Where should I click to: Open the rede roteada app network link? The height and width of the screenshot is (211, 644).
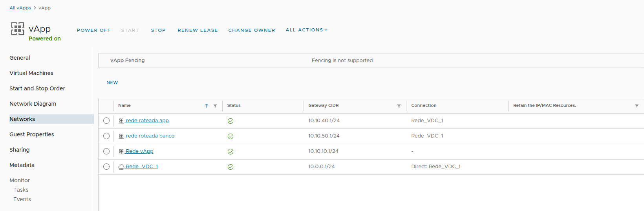(147, 121)
